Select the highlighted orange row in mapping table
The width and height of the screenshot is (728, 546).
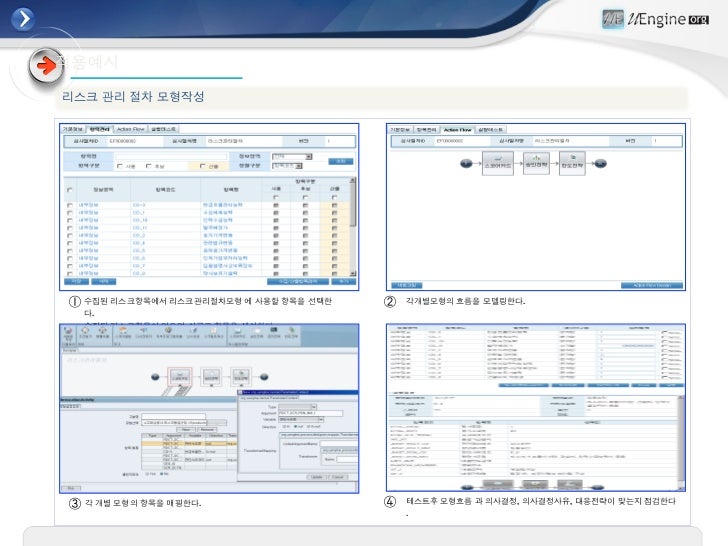189,443
